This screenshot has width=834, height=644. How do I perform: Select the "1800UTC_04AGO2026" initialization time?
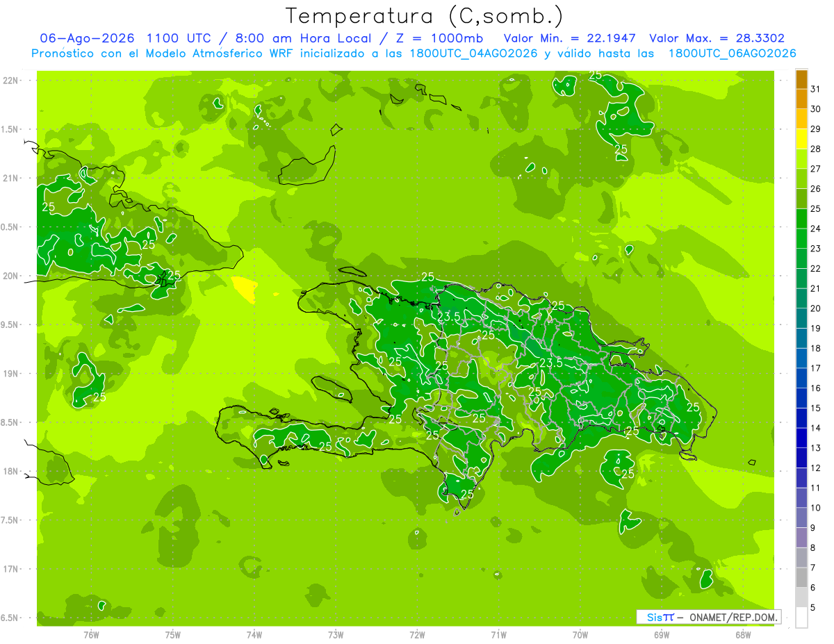pyautogui.click(x=473, y=53)
